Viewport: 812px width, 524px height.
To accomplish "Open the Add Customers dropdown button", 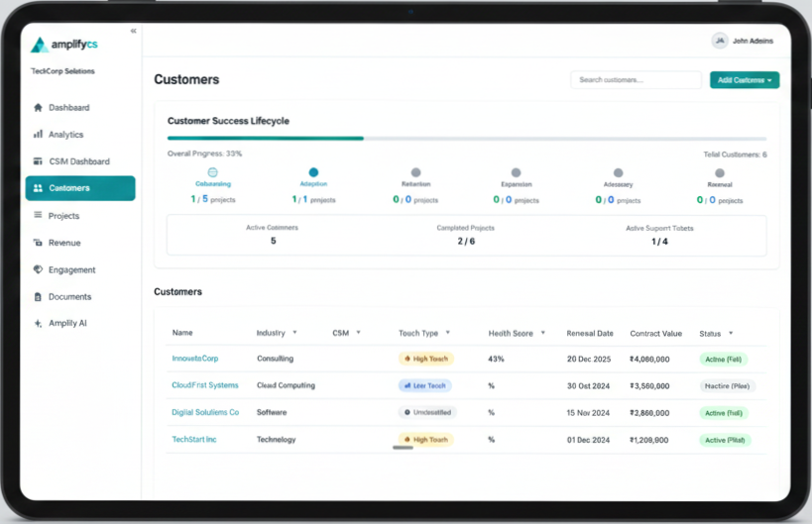I will (745, 80).
